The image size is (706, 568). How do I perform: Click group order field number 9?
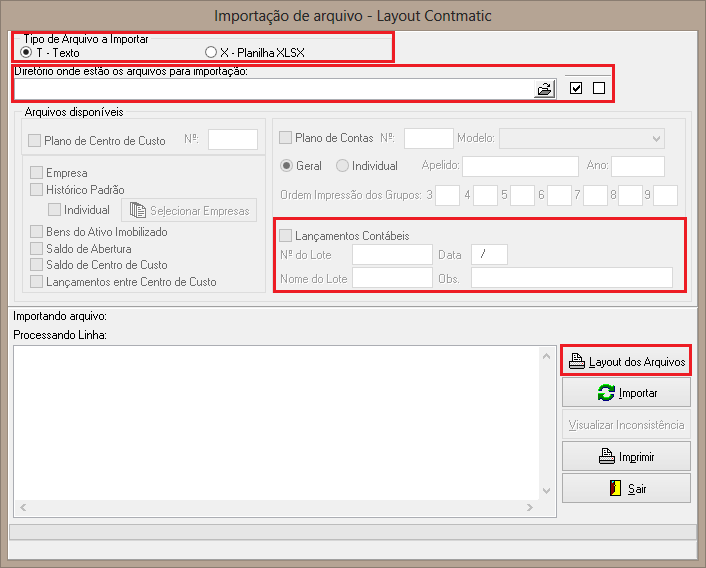click(665, 195)
